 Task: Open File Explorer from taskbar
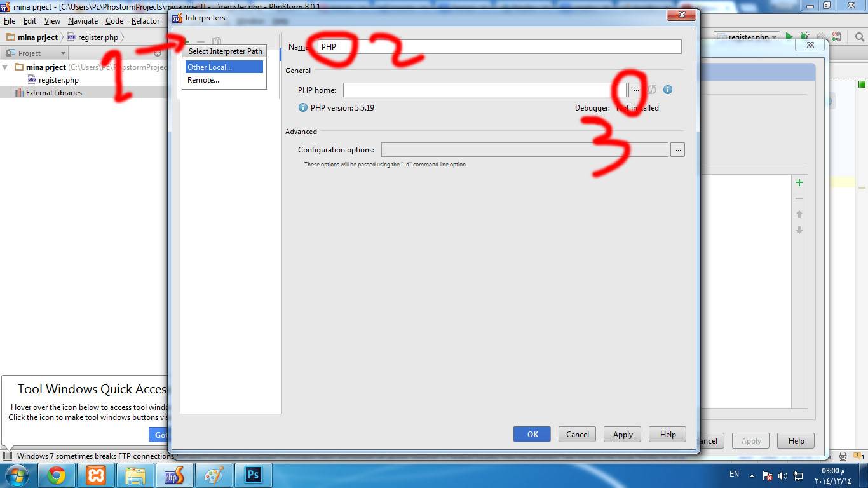(x=135, y=475)
